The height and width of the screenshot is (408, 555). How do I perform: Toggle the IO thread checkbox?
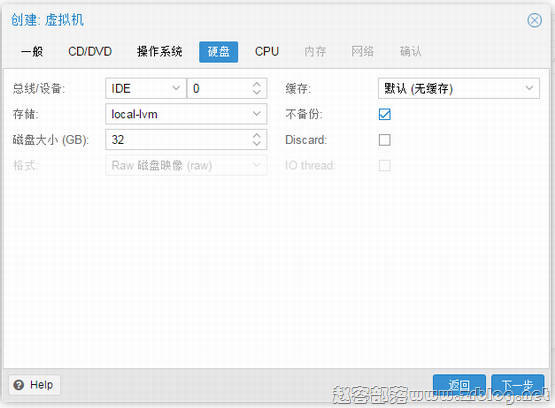click(384, 165)
